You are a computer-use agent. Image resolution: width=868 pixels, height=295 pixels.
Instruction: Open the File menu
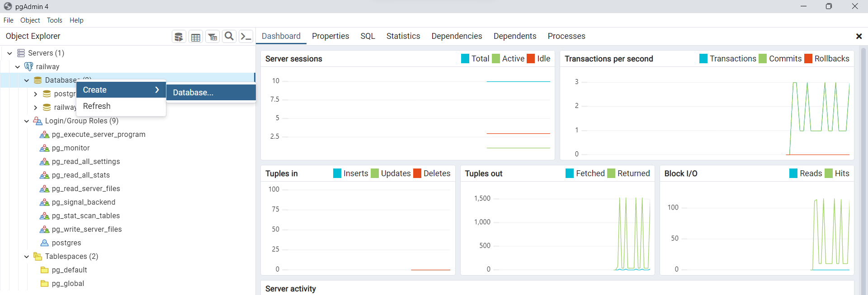click(9, 20)
